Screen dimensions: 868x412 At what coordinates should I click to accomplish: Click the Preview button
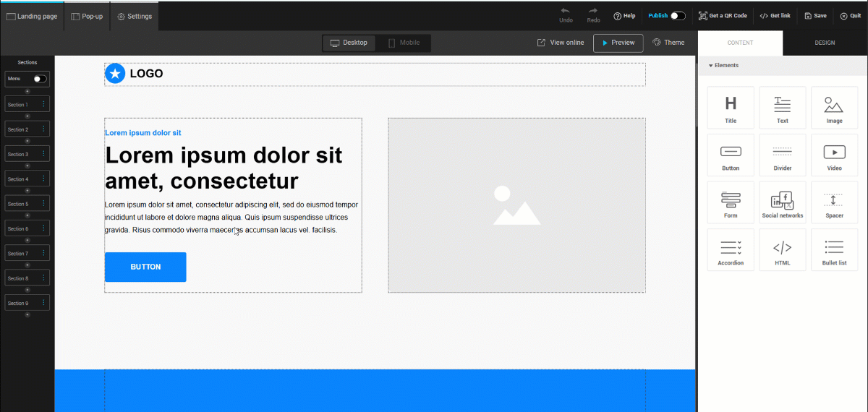[618, 43]
